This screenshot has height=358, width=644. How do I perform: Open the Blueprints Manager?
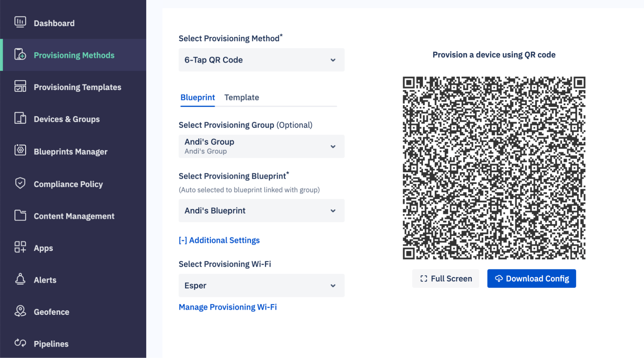point(70,152)
